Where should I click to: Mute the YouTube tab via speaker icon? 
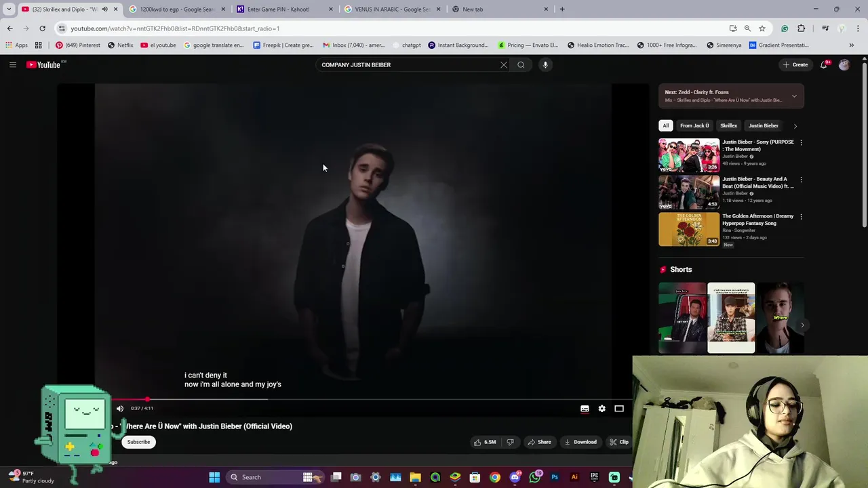104,9
